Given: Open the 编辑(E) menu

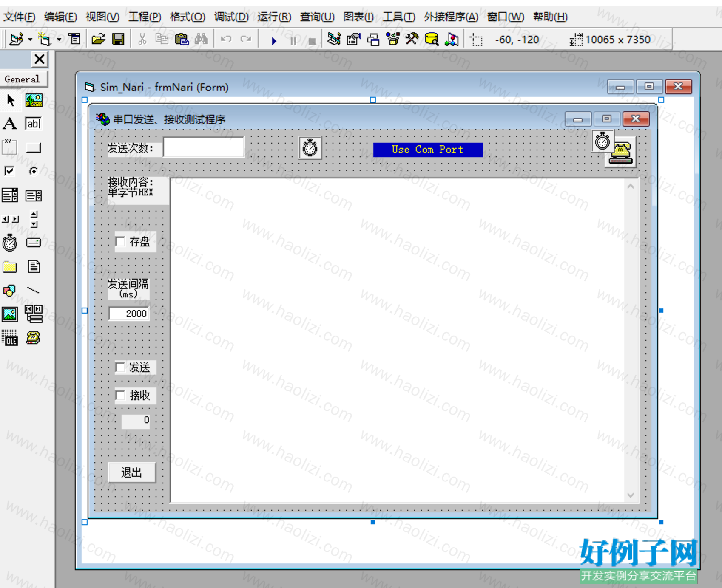Looking at the screenshot, I should click(60, 17).
